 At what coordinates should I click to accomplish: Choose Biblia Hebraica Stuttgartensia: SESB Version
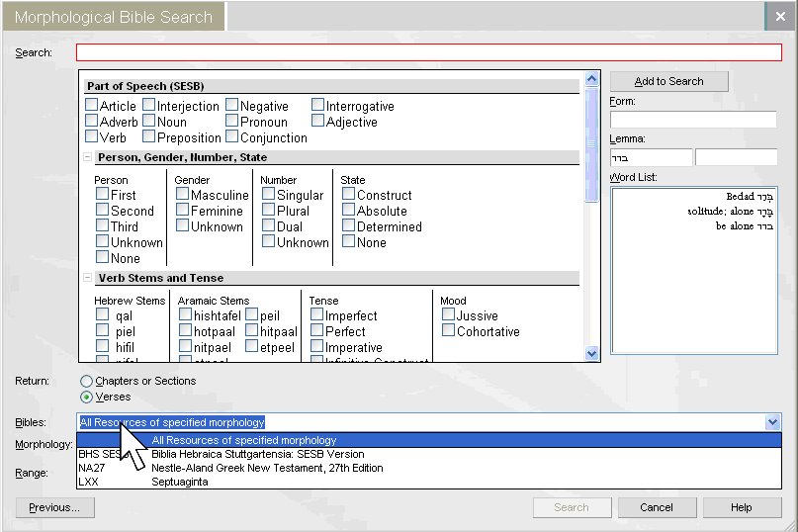tap(429, 454)
